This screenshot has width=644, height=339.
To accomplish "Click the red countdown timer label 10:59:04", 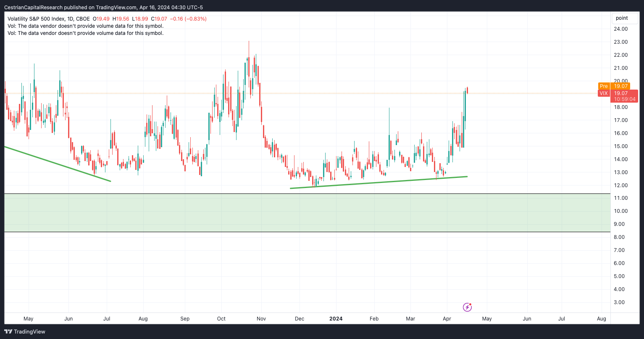I will click(625, 99).
